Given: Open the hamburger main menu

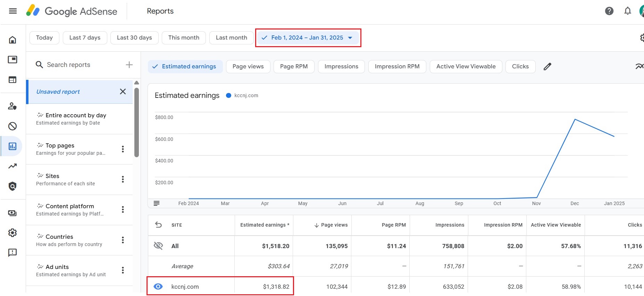Looking at the screenshot, I should [13, 11].
